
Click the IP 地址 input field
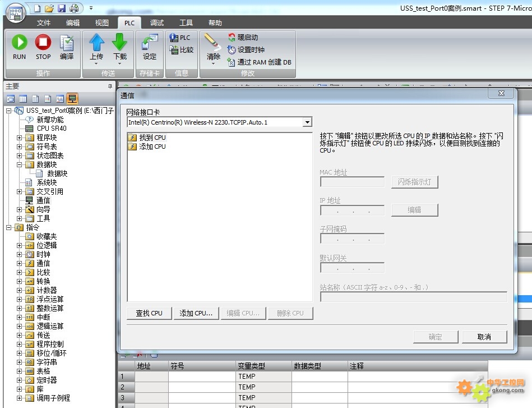click(352, 210)
